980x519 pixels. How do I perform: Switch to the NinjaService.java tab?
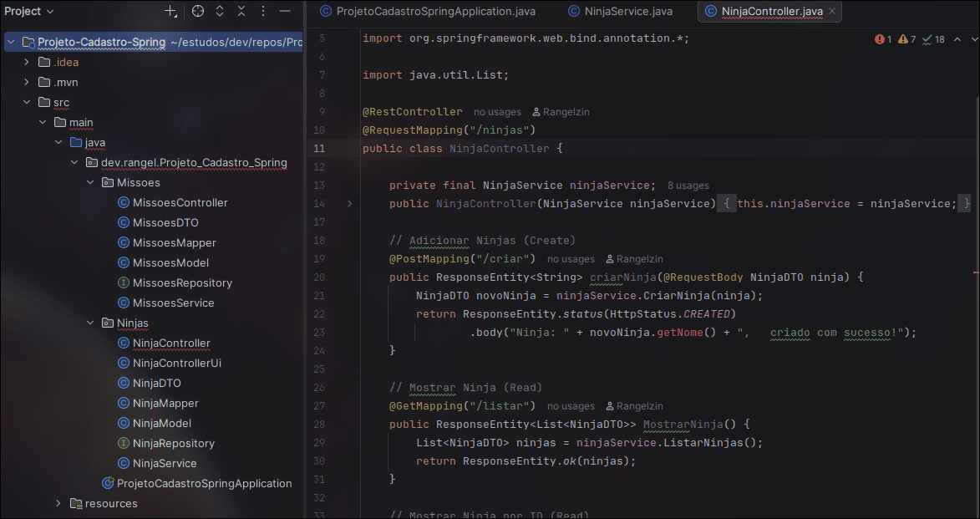coord(621,11)
